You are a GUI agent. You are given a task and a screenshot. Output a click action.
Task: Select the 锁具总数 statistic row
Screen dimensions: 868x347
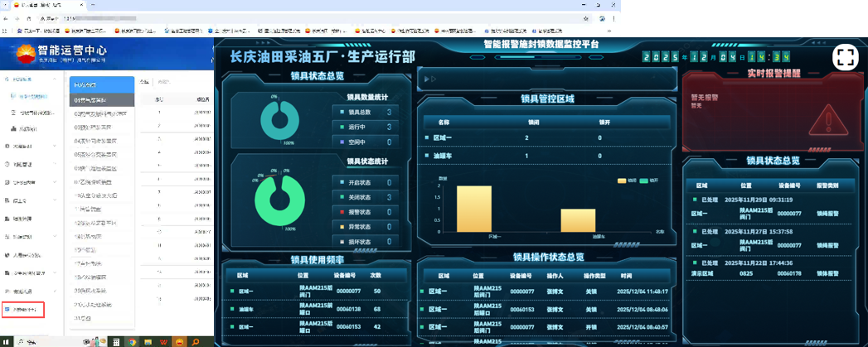click(366, 113)
